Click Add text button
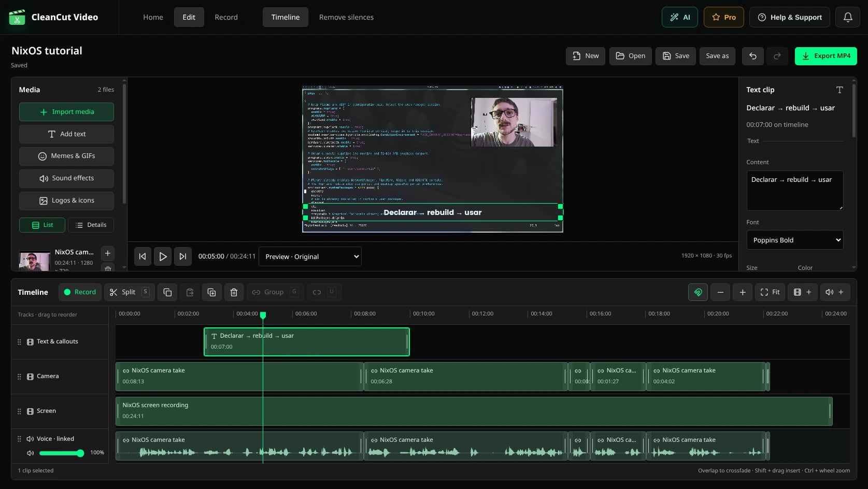The height and width of the screenshot is (489, 868). click(66, 134)
